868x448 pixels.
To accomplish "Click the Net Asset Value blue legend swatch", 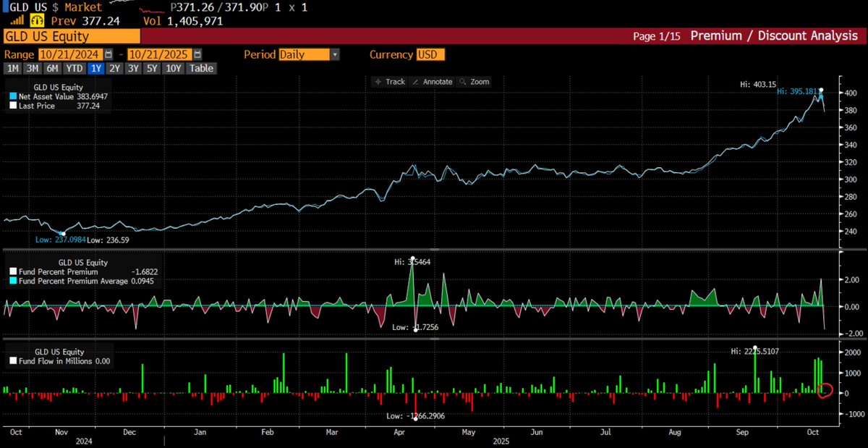I will (x=12, y=96).
